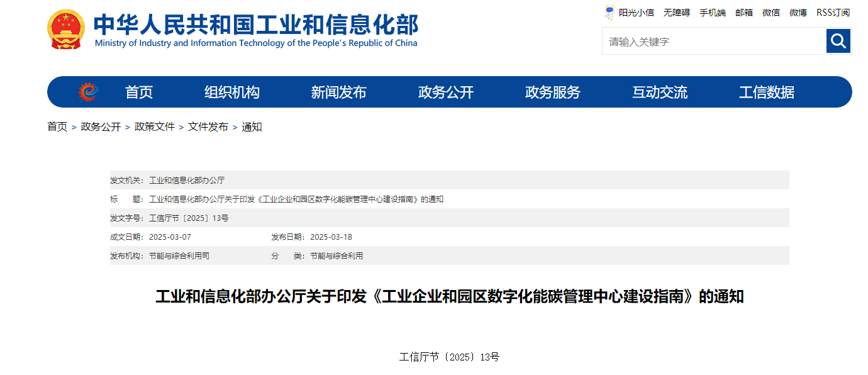Click 首页 in the breadcrumb
The height and width of the screenshot is (375, 868).
[x=57, y=126]
